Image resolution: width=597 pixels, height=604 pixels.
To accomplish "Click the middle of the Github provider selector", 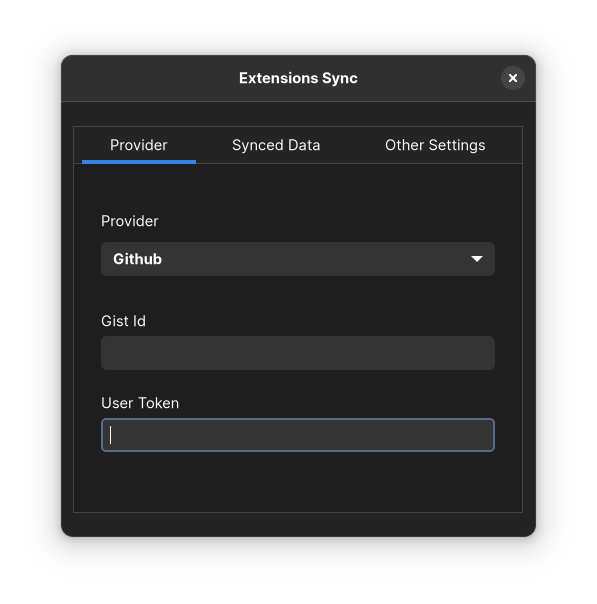I will 298,259.
